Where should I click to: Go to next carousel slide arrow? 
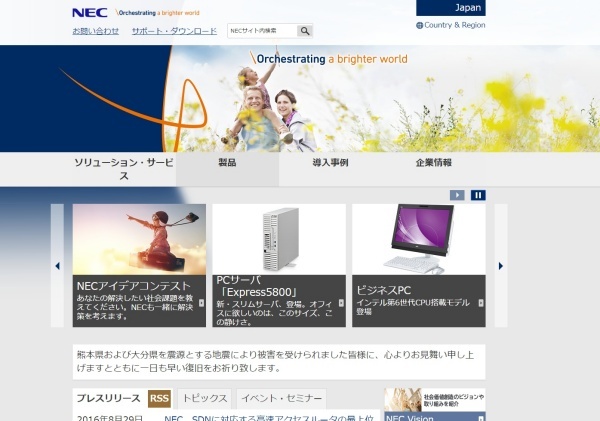(501, 266)
